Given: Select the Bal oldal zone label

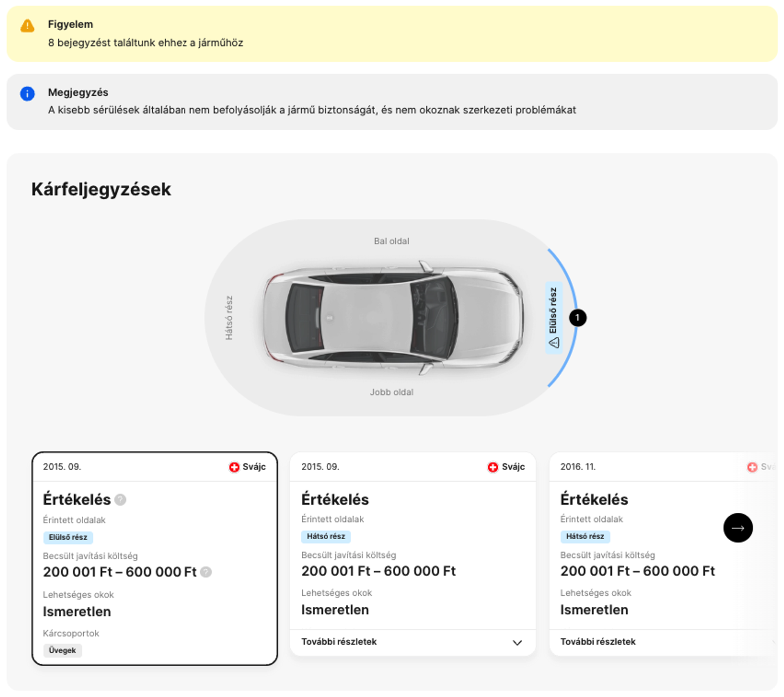Looking at the screenshot, I should coord(391,241).
